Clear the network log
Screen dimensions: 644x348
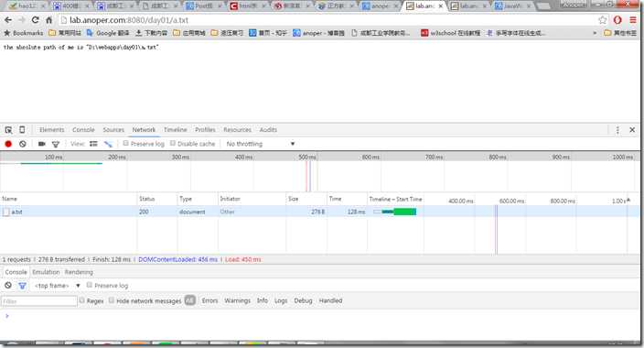[23, 144]
